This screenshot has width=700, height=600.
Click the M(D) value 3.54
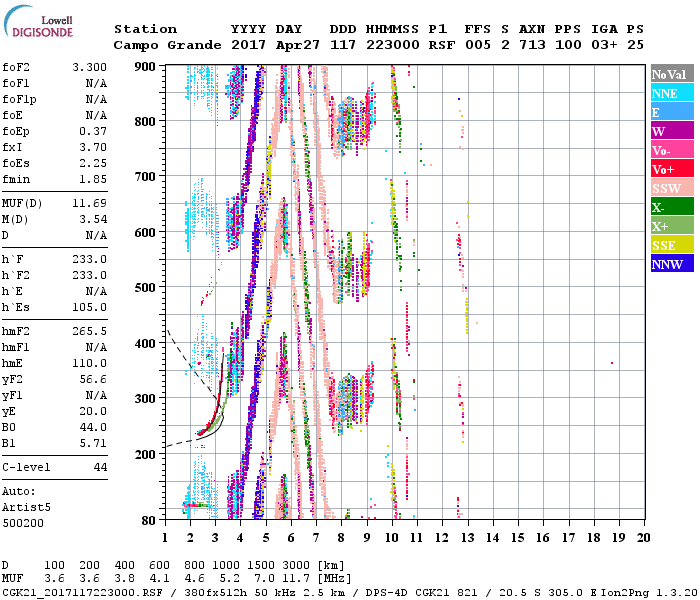pos(93,220)
